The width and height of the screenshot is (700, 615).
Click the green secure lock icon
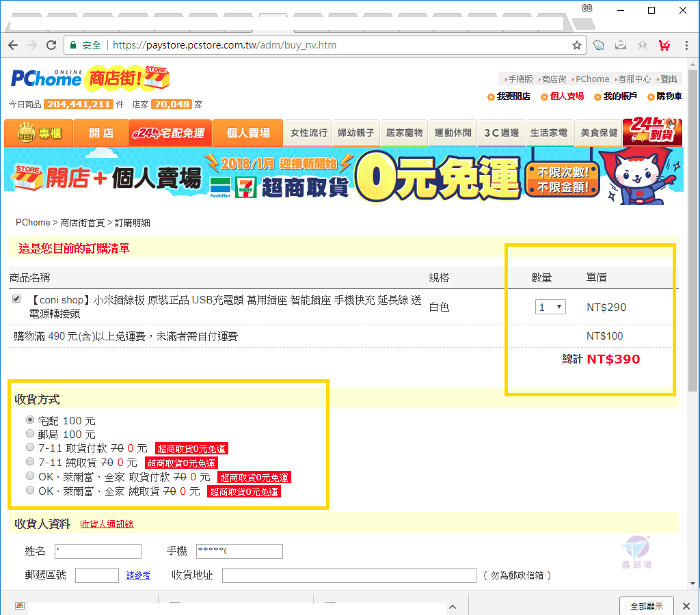73,45
